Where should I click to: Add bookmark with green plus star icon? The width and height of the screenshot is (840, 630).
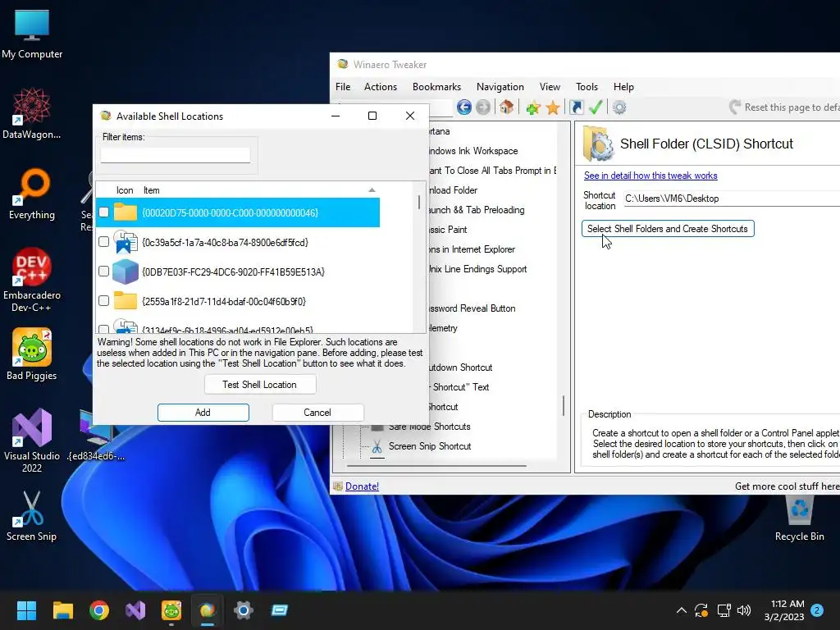tap(533, 107)
